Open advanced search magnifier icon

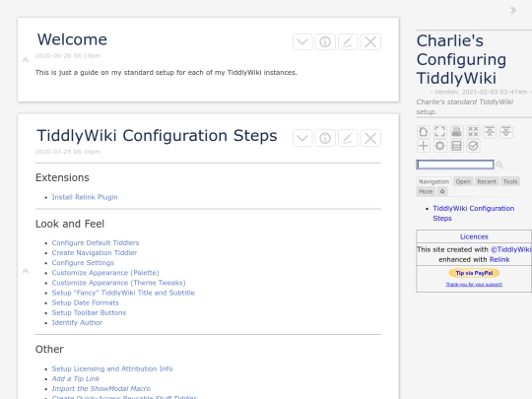tap(499, 165)
